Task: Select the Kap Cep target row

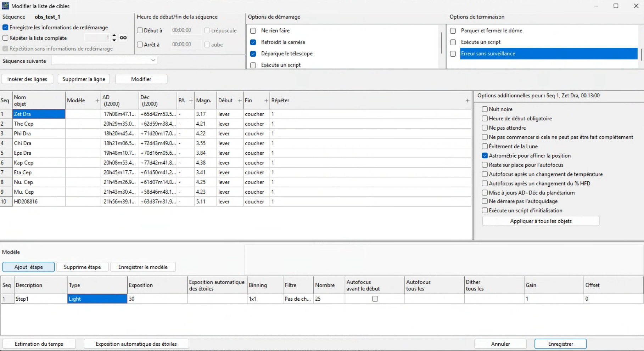Action: point(236,163)
